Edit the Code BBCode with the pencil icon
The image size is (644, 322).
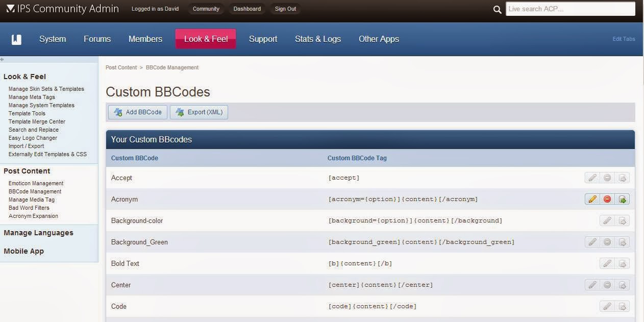click(x=607, y=306)
